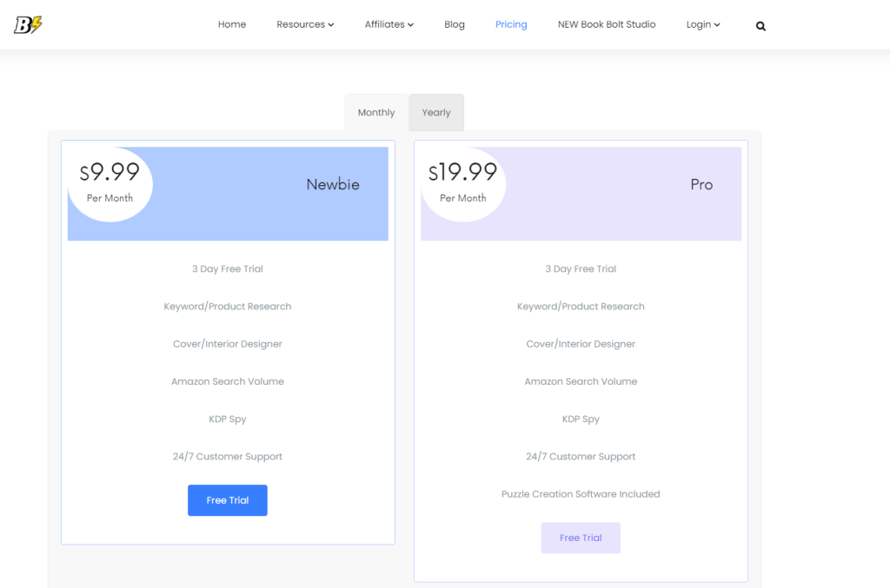Open NEW Book Bolt Studio link
The width and height of the screenshot is (890, 588).
tap(606, 24)
